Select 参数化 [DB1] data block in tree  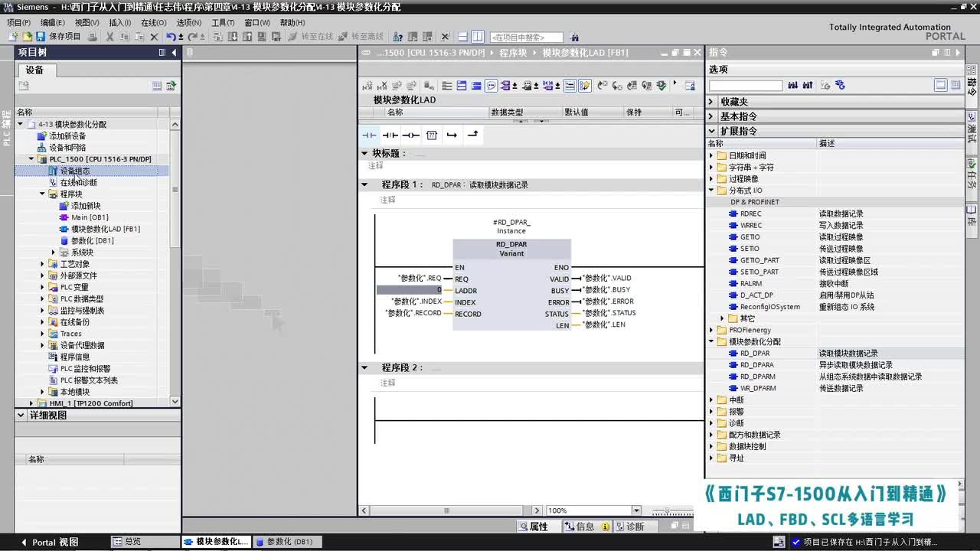coord(93,240)
